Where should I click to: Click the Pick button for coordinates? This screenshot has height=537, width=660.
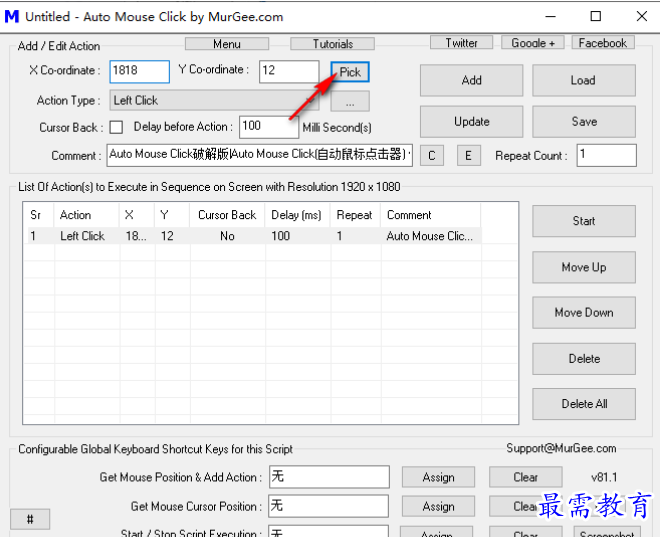(x=350, y=72)
